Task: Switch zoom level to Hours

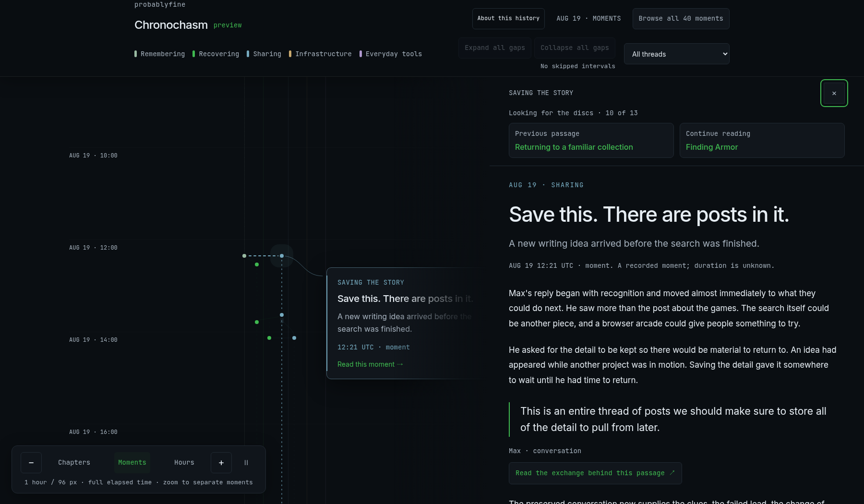Action: (x=184, y=463)
